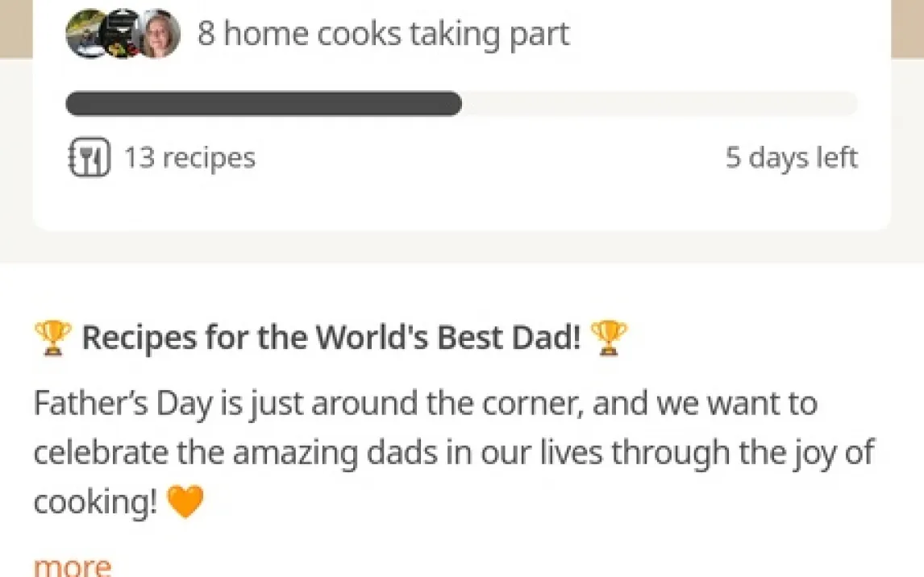Click the '5 days left' label
This screenshot has width=924, height=577.
[x=791, y=158]
